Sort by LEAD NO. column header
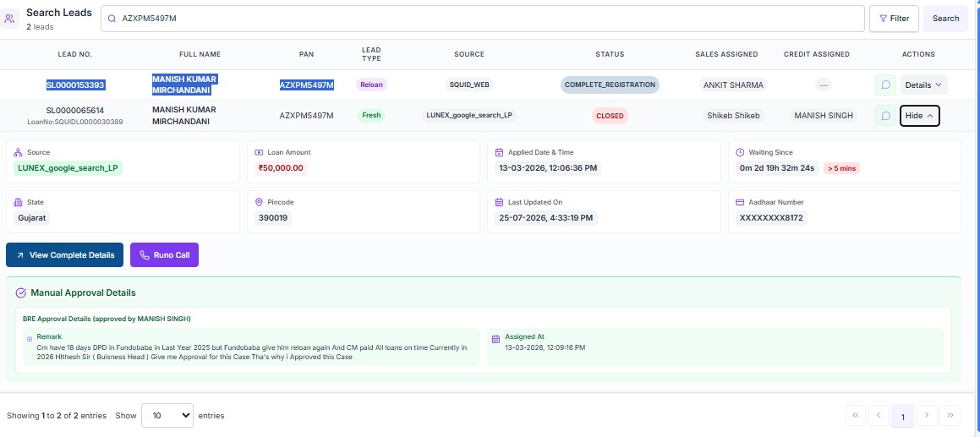This screenshot has height=437, width=980. click(75, 54)
